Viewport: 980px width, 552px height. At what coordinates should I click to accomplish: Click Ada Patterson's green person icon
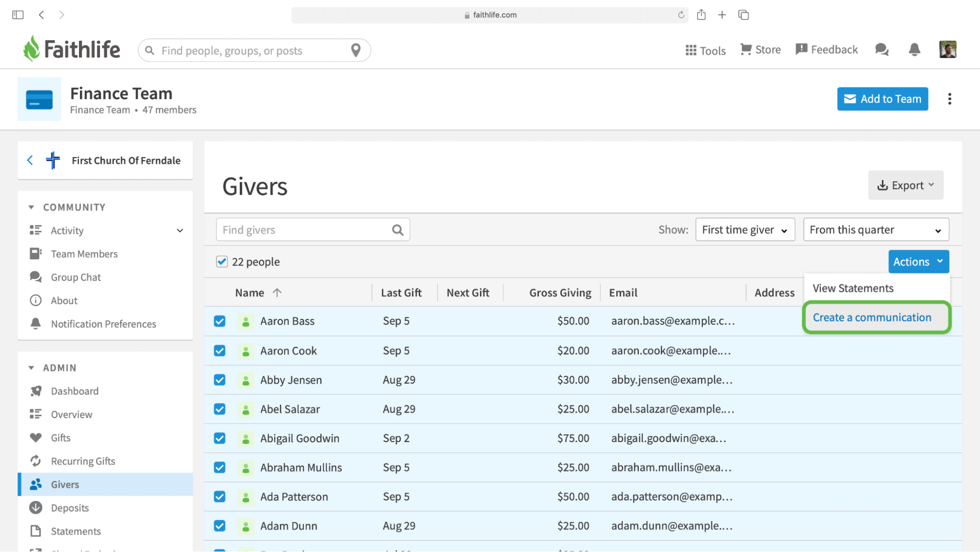coord(246,497)
